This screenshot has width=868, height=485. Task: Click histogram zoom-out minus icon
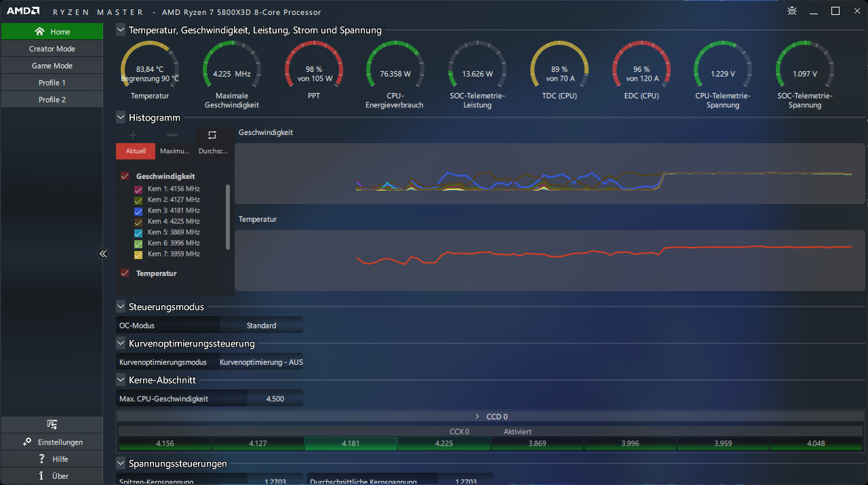172,135
